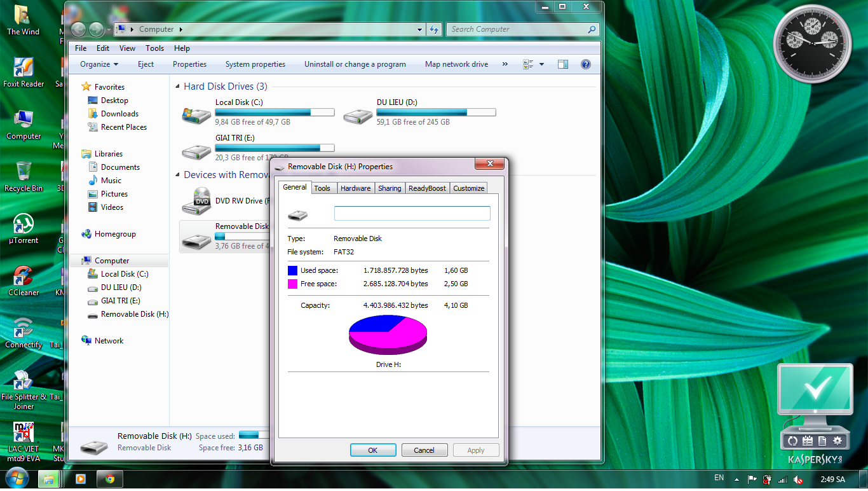This screenshot has height=491, width=868.
Task: Select Network in navigation pane
Action: [109, 341]
